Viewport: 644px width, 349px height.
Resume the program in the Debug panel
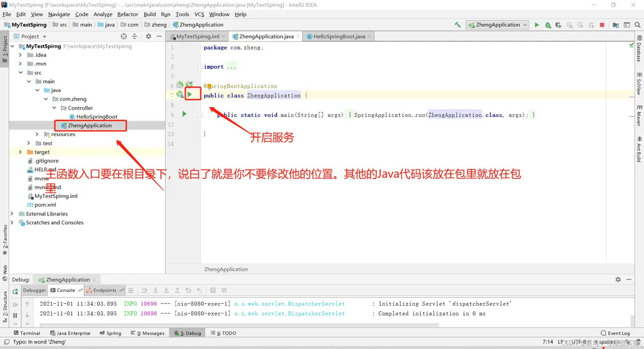[15, 304]
